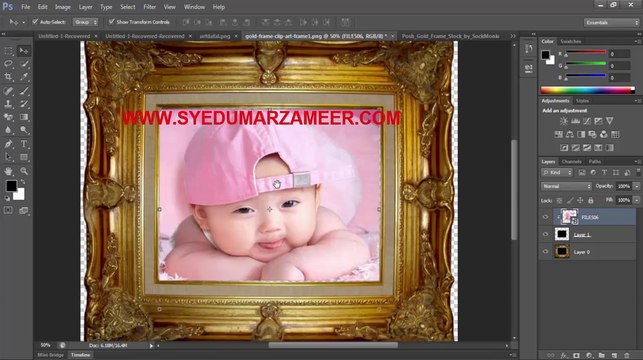
Task: Select the Clone Stamp tool
Action: (x=8, y=104)
